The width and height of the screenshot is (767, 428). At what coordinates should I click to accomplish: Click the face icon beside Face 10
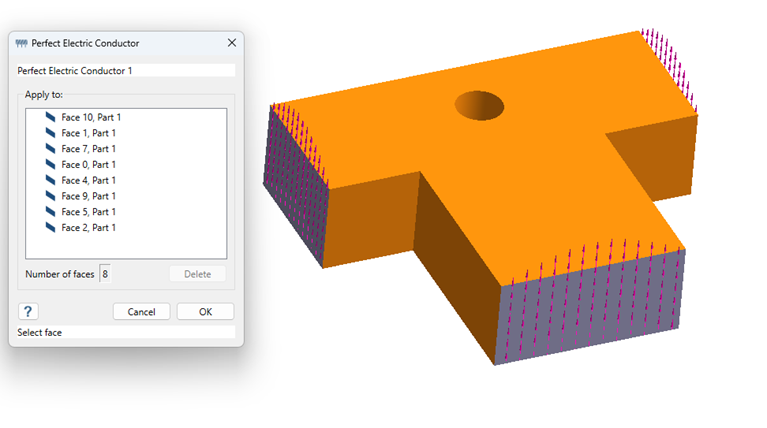(50, 117)
